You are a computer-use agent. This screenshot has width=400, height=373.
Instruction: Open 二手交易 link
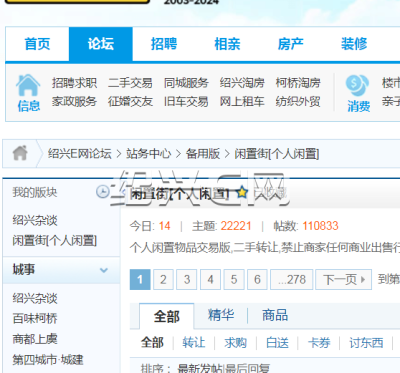[130, 83]
